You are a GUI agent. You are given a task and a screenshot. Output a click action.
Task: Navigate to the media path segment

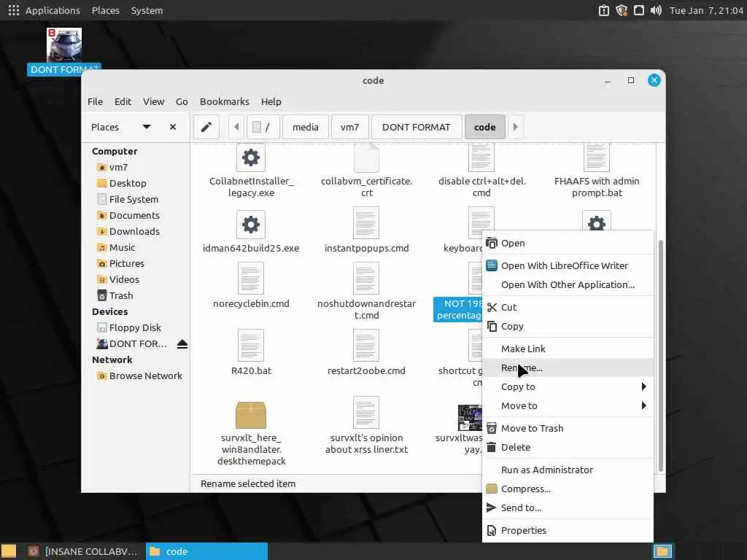[x=306, y=127]
